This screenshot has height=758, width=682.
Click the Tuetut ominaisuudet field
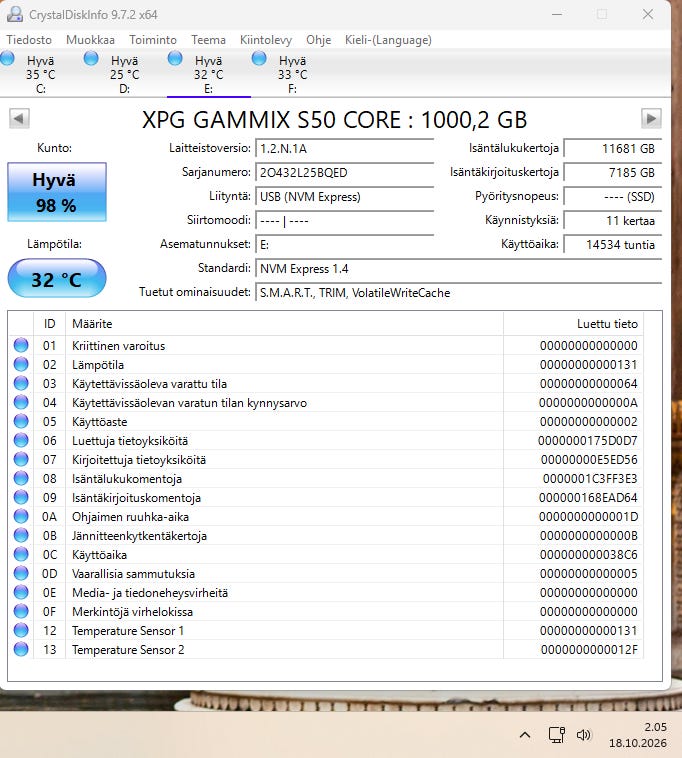coord(458,293)
